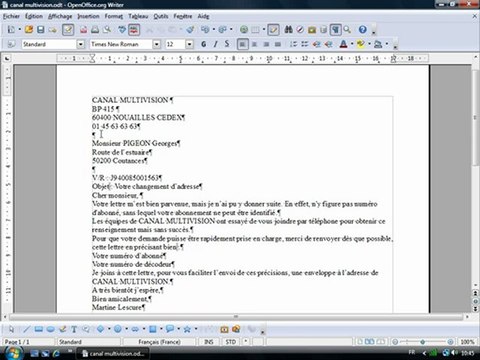480x360 pixels.
Task: Decrease paragraph indent
Action: [317, 44]
